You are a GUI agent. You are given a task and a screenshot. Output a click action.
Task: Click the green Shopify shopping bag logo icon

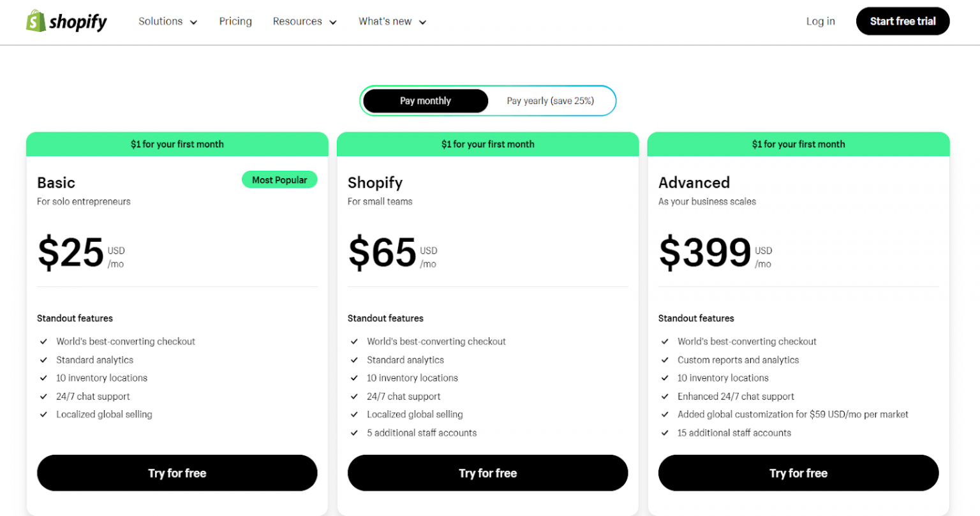pos(35,20)
